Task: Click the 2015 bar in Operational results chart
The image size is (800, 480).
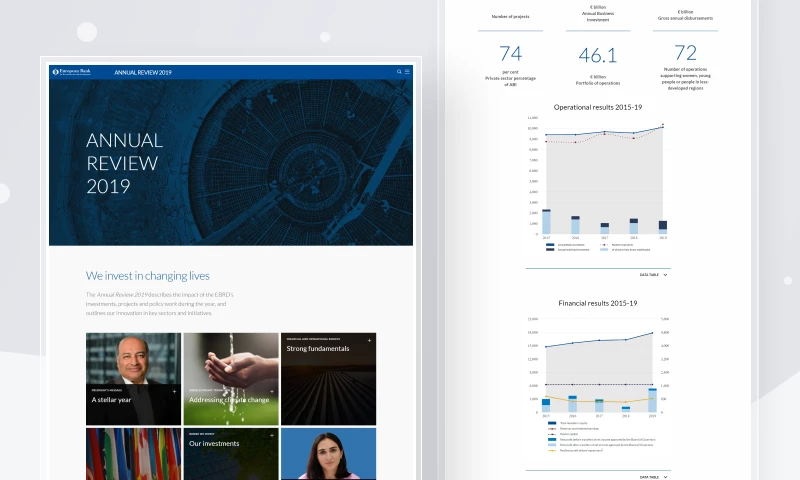Action: click(546, 221)
